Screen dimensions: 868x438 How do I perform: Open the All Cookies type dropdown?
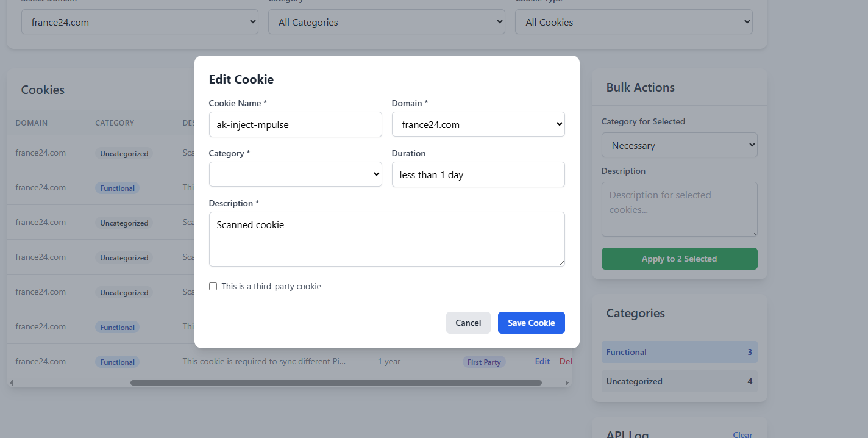point(633,21)
